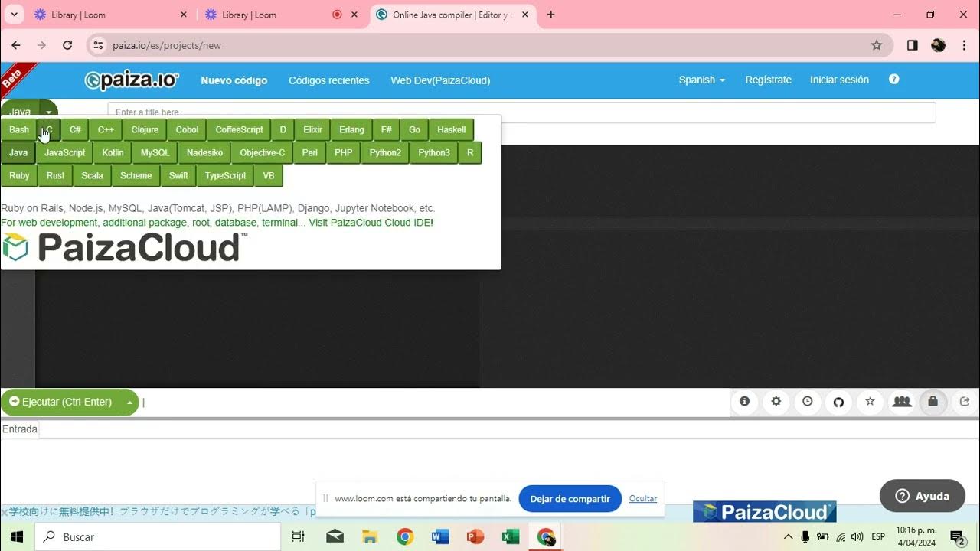Open PowerPoint from the taskbar
The image size is (980, 551).
(x=475, y=536)
